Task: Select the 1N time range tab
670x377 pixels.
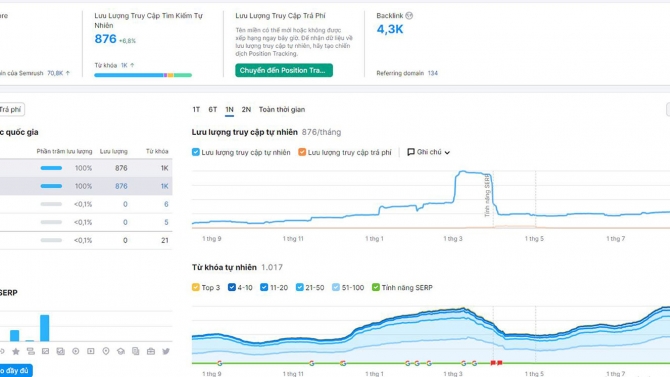Action: pyautogui.click(x=229, y=109)
